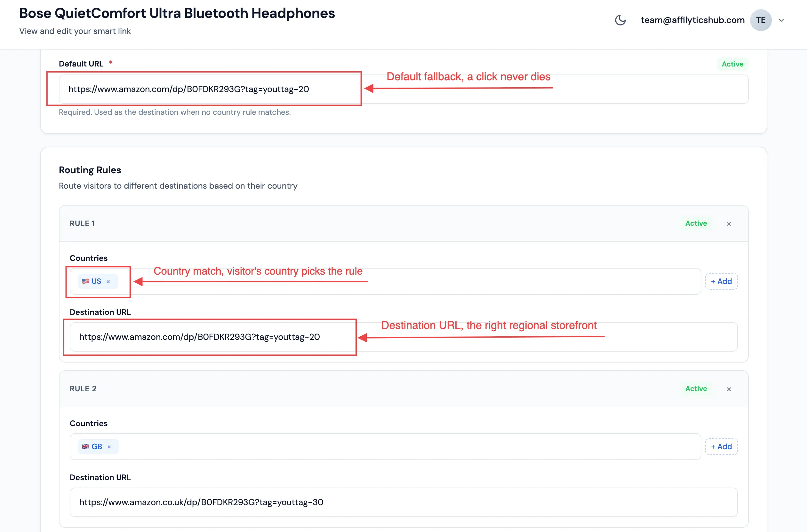Click the Routing Rules heading
807x532 pixels.
pos(90,170)
